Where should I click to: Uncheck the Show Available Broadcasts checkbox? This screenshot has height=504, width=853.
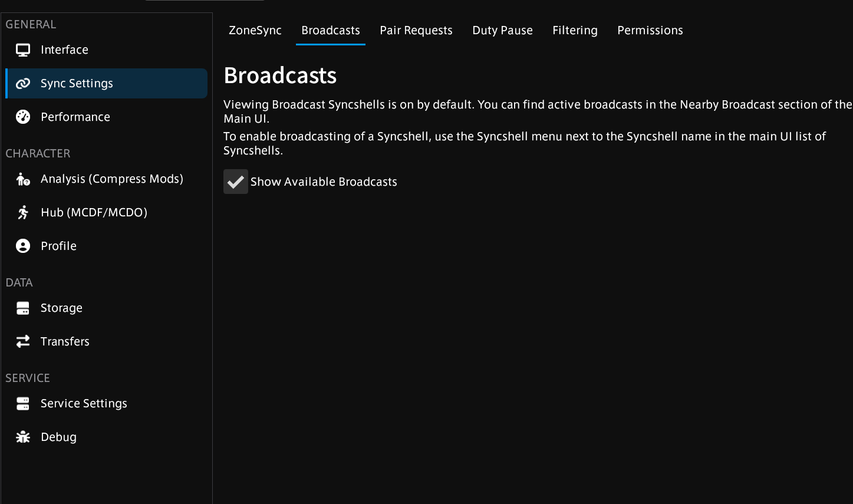pos(236,182)
